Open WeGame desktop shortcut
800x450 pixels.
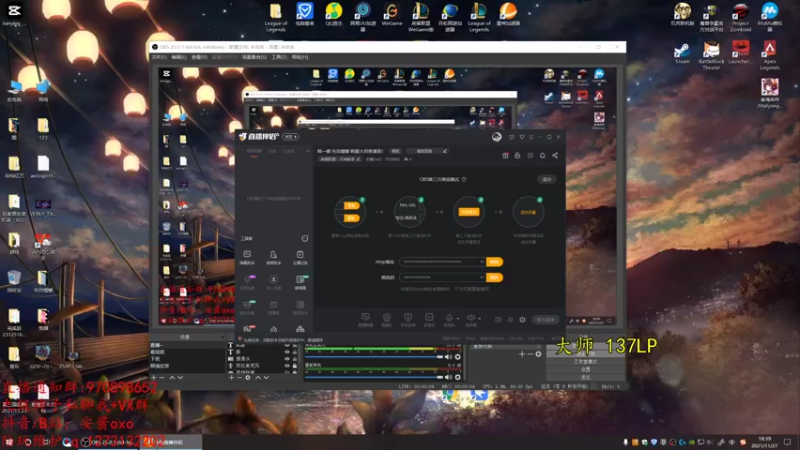pyautogui.click(x=392, y=14)
